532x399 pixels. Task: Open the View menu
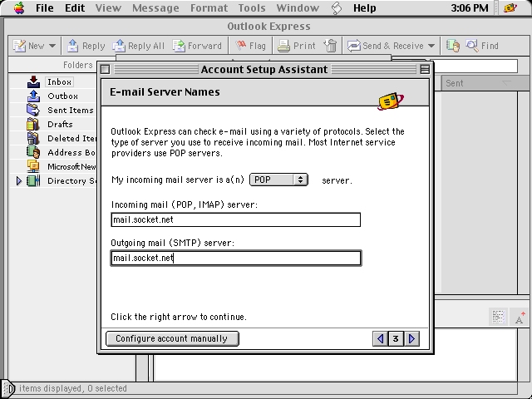coord(108,7)
